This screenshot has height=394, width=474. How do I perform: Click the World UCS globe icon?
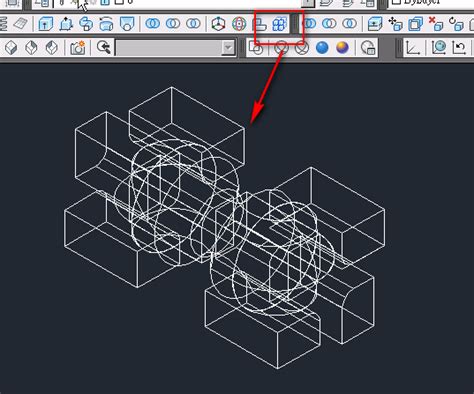[x=439, y=48]
